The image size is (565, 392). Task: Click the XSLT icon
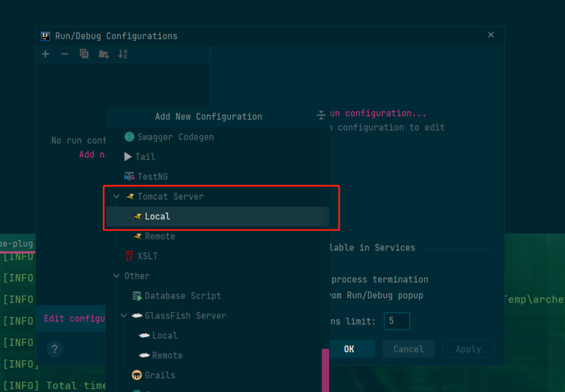[130, 256]
